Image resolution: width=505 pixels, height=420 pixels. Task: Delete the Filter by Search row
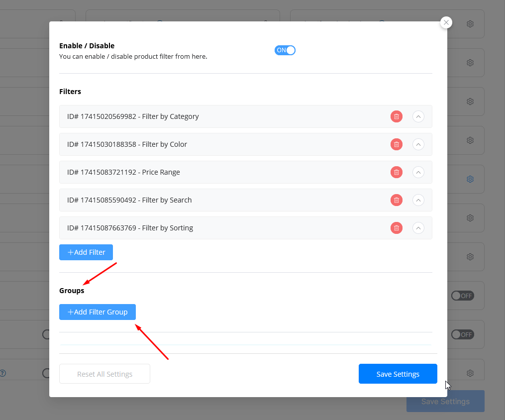click(396, 200)
